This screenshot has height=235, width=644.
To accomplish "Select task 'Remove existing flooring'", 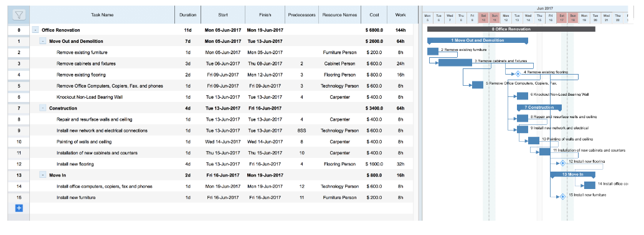I will 81,75.
